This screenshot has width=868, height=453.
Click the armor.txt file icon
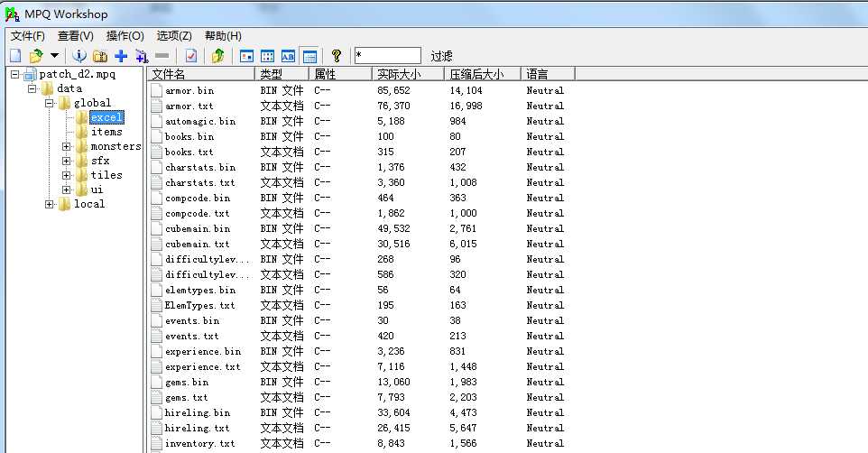(157, 106)
